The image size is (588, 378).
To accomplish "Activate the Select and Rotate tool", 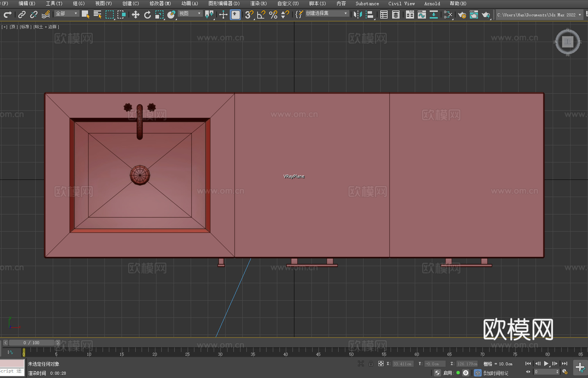I will click(148, 14).
